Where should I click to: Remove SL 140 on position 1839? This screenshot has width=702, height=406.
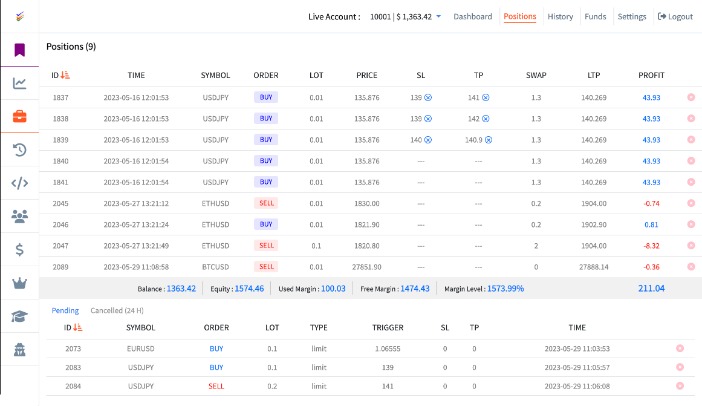pyautogui.click(x=428, y=140)
